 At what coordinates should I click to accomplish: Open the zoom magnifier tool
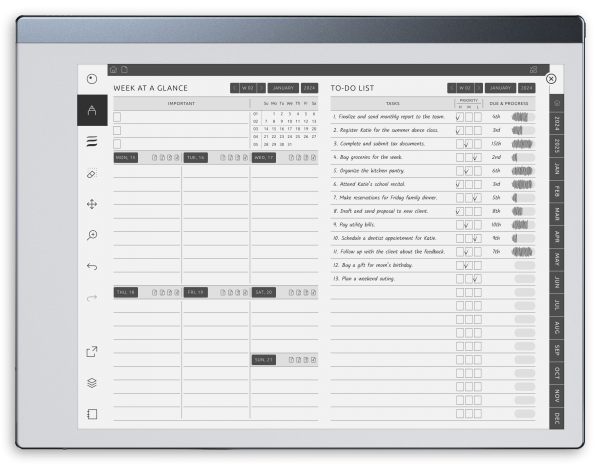pyautogui.click(x=92, y=235)
